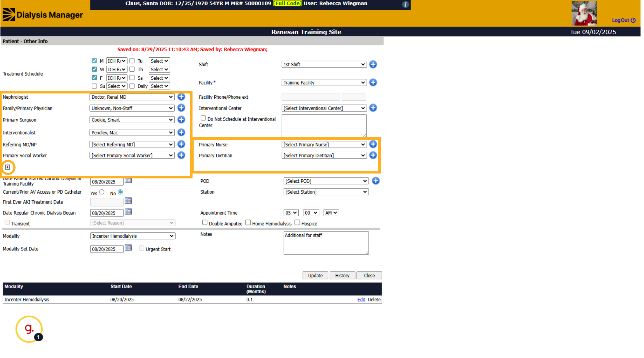Click Edit link for Incenter Hemodialysis row

[361, 300]
